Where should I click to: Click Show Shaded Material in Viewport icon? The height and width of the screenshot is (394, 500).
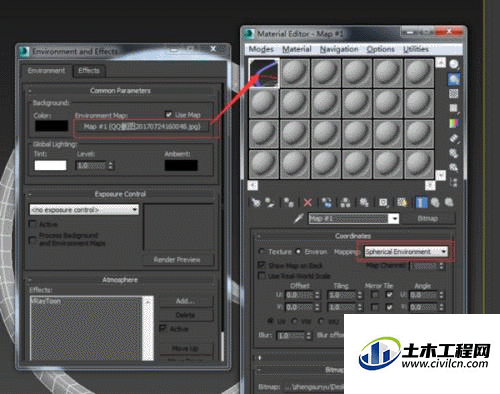pyautogui.click(x=402, y=202)
